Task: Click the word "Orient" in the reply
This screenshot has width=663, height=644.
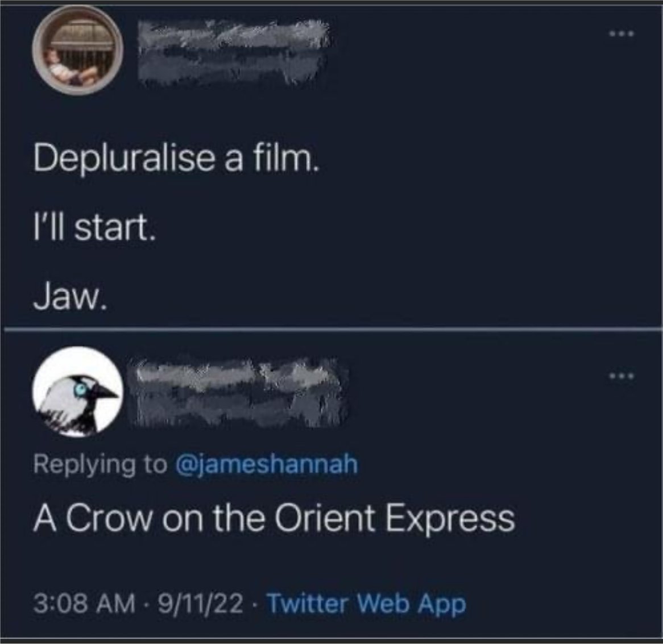Action: click(325, 518)
